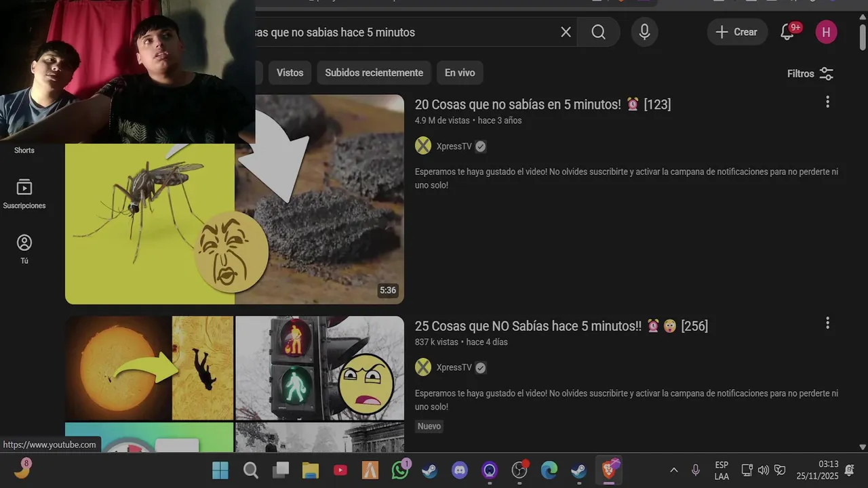Open more options for the 20 Cosas video
This screenshot has height=488, width=868.
(x=827, y=102)
